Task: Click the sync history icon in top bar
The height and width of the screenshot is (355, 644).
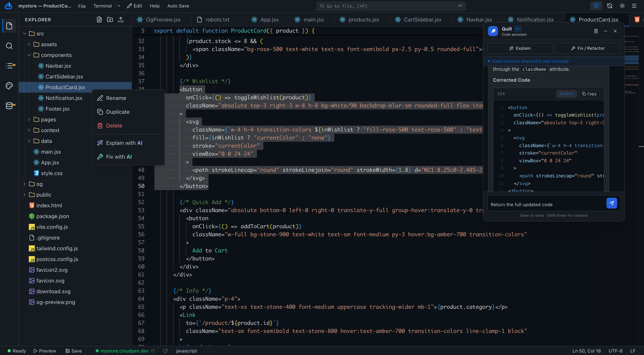Action: point(609,6)
